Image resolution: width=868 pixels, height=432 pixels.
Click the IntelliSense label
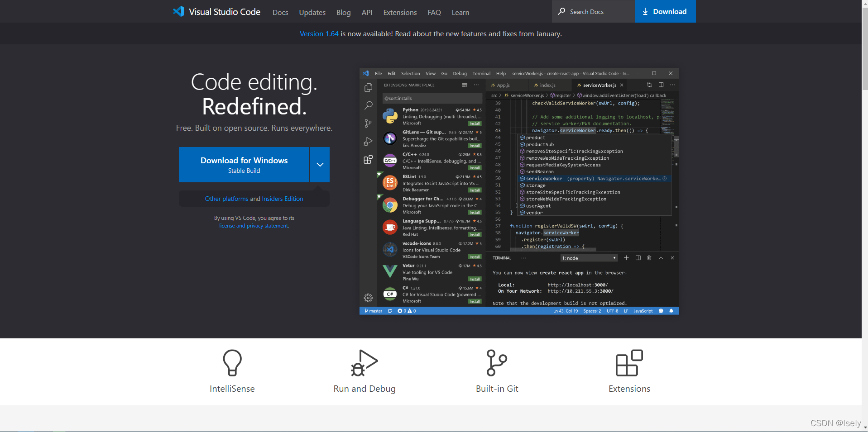(232, 389)
